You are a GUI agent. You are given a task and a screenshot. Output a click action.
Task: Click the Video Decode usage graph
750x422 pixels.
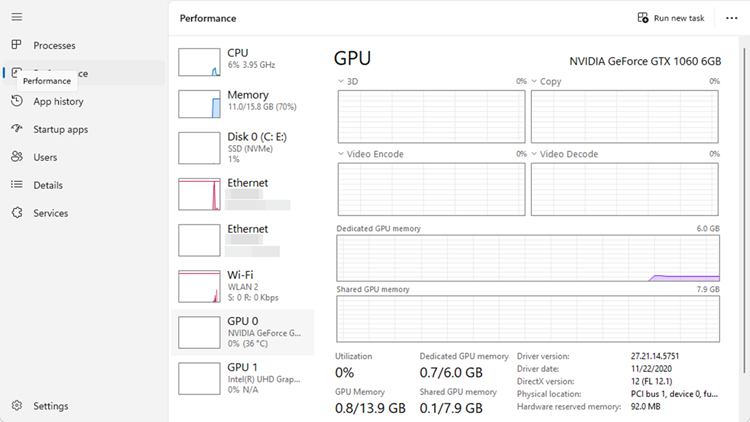(x=624, y=189)
